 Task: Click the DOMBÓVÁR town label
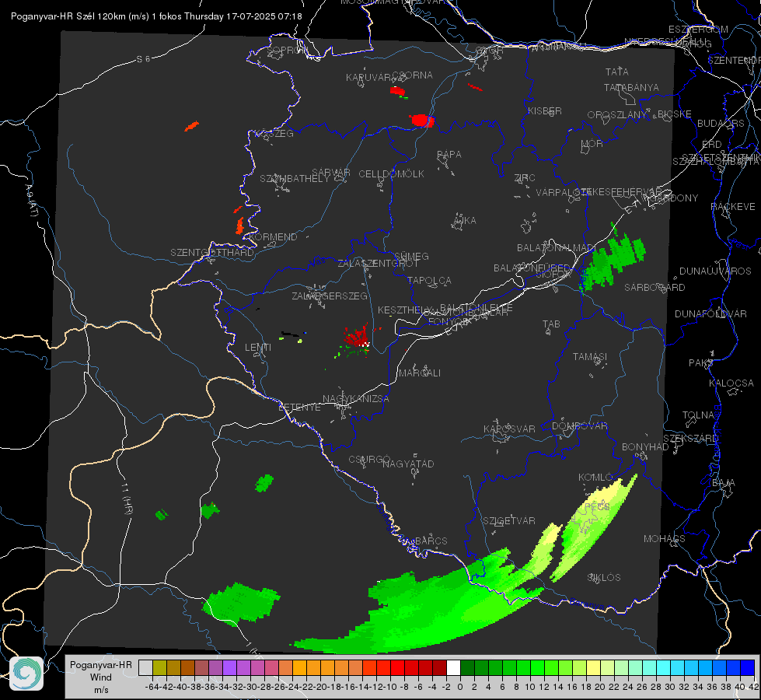tap(580, 426)
